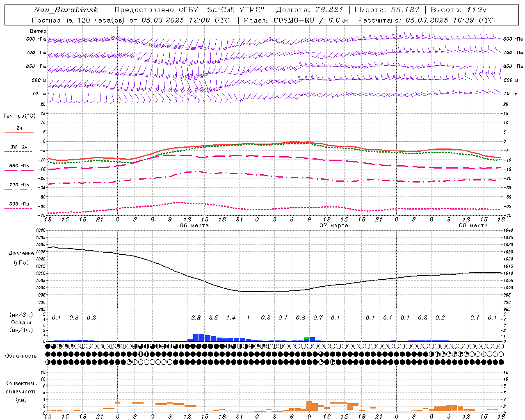Click the 850 гПа temperature legend entry
The image size is (525, 420).
[19, 166]
